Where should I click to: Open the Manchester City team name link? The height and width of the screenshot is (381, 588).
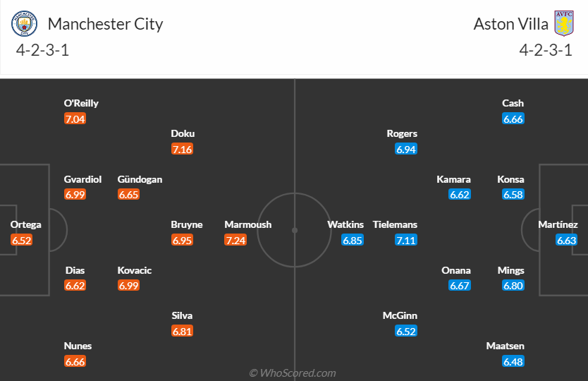pos(105,24)
